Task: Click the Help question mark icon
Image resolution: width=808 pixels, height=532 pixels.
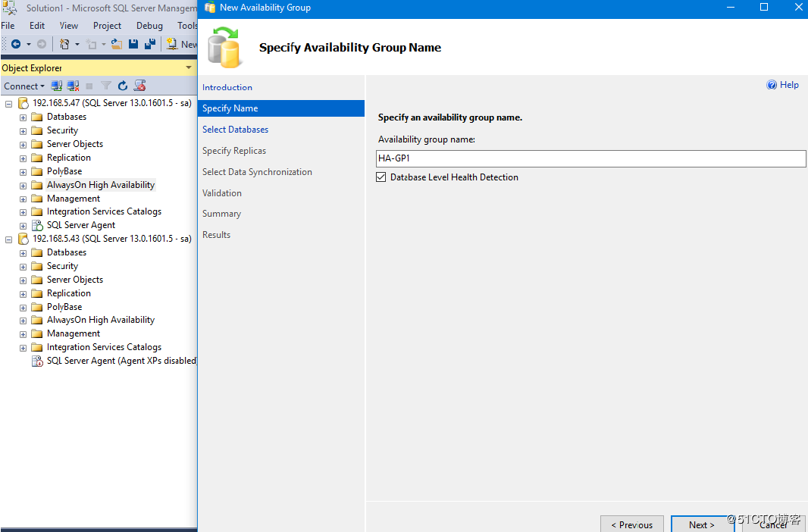Action: click(772, 85)
